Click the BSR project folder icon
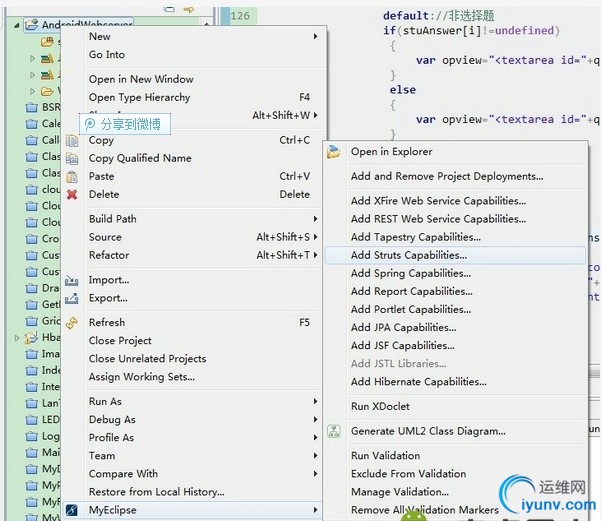 [31, 107]
